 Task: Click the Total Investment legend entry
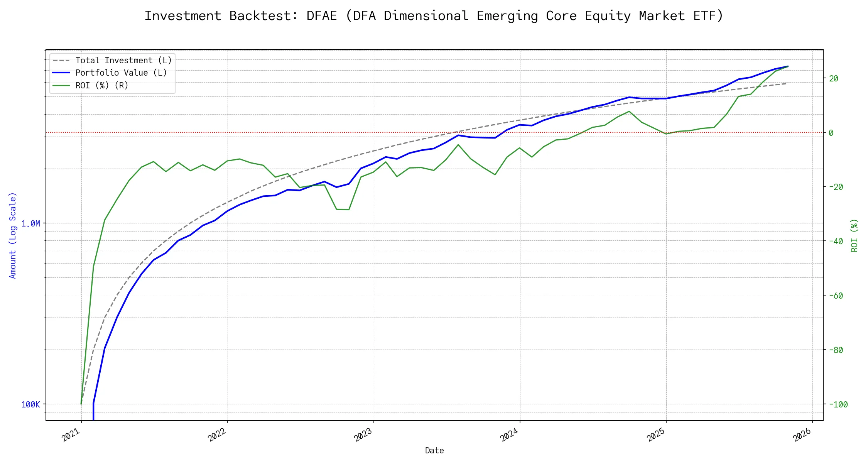point(123,61)
